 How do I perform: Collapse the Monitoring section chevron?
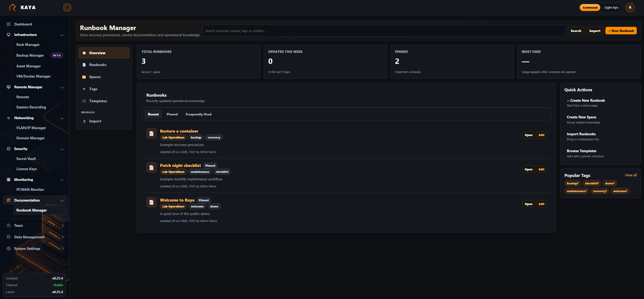point(62,180)
